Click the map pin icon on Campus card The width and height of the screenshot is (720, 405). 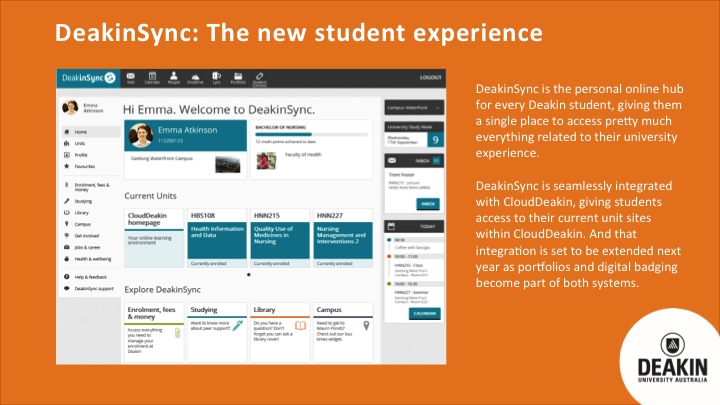366,326
